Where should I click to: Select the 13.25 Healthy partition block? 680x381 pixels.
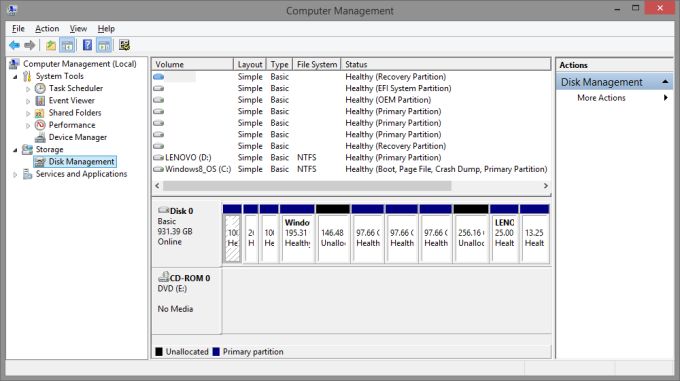click(534, 234)
